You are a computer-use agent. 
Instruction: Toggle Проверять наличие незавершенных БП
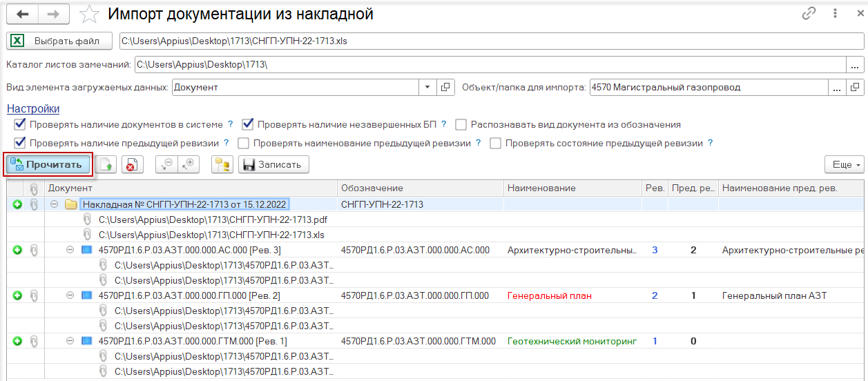[x=247, y=125]
